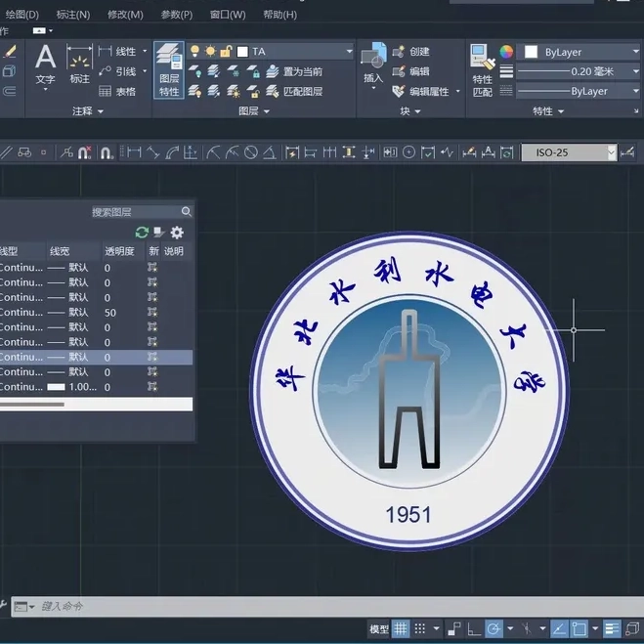Click the dimension text edit toolbar icon

[x=488, y=152]
